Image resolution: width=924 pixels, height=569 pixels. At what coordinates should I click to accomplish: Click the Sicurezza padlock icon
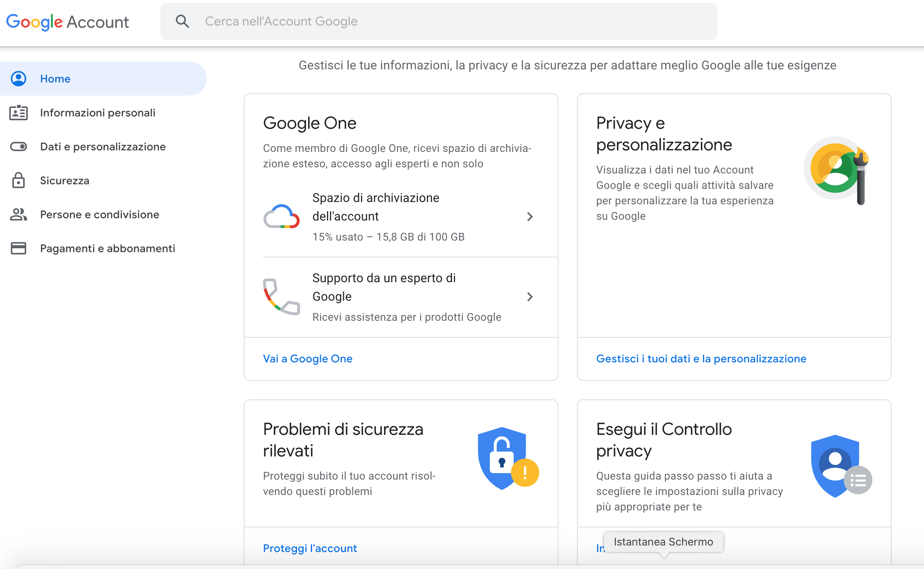[x=19, y=180]
